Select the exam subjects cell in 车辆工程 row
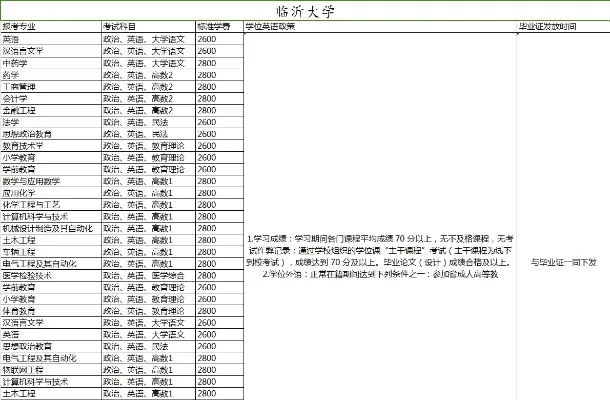Screen dimensions: 610x400 tap(148, 252)
